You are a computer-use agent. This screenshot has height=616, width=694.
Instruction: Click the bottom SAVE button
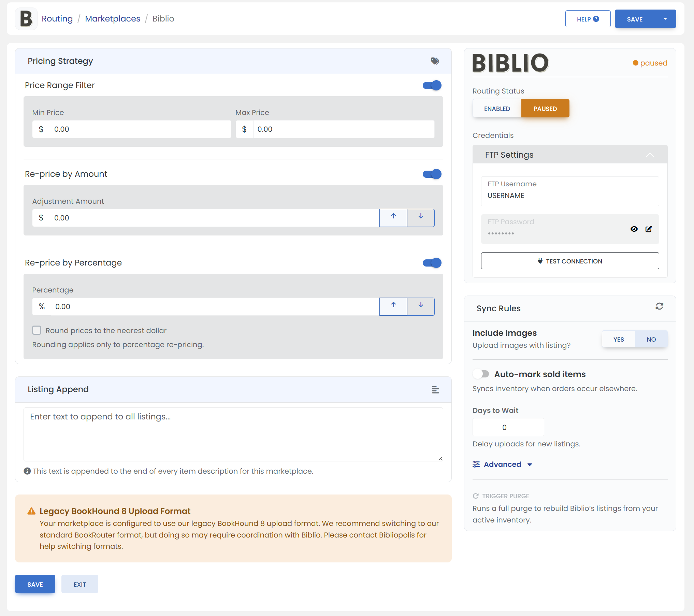(x=35, y=584)
